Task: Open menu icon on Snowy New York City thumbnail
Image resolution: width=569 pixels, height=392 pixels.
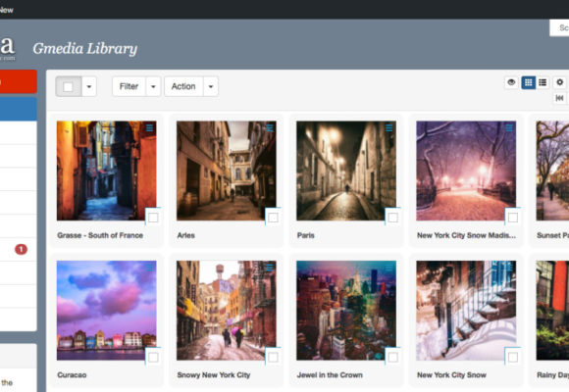Action: click(x=269, y=268)
